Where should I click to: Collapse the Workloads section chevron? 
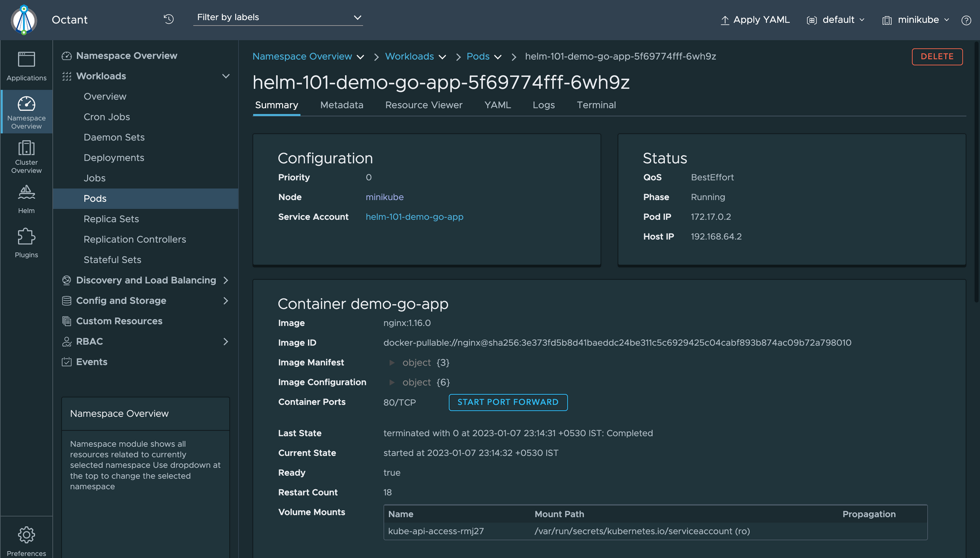pos(225,76)
